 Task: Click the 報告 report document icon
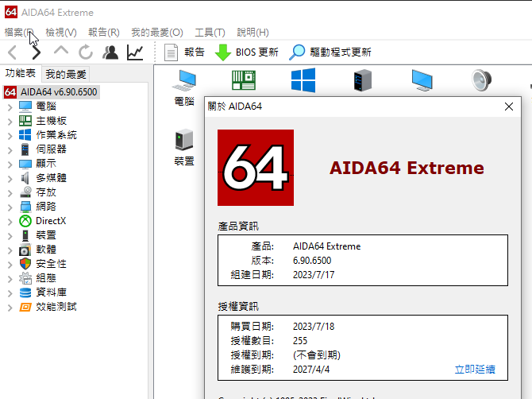(x=171, y=52)
